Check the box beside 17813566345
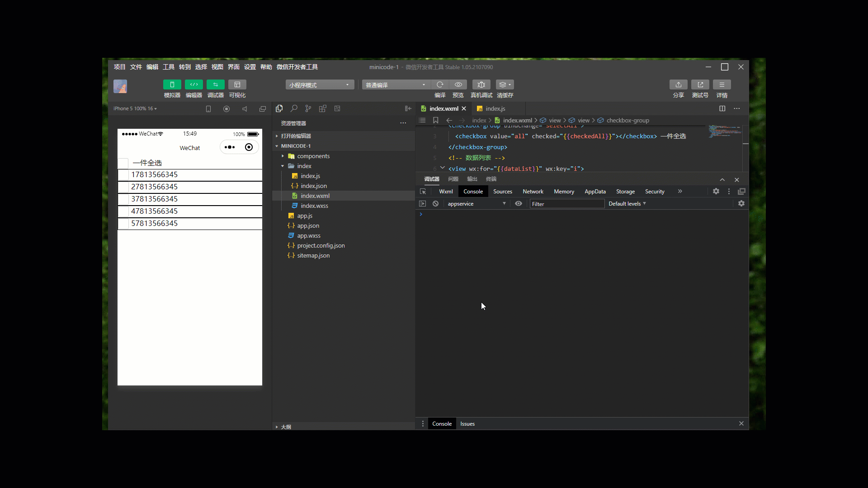868x488 pixels. click(123, 175)
